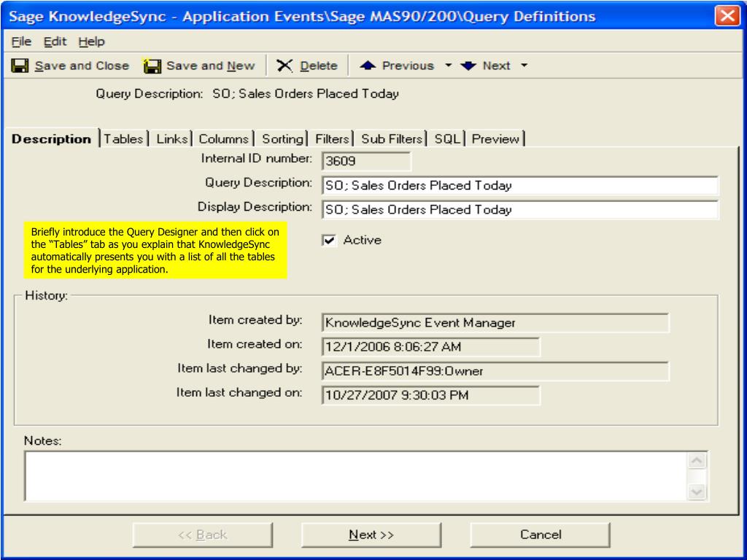The width and height of the screenshot is (747, 560).
Task: Click the Notes scrollbar down arrow
Action: tap(697, 491)
